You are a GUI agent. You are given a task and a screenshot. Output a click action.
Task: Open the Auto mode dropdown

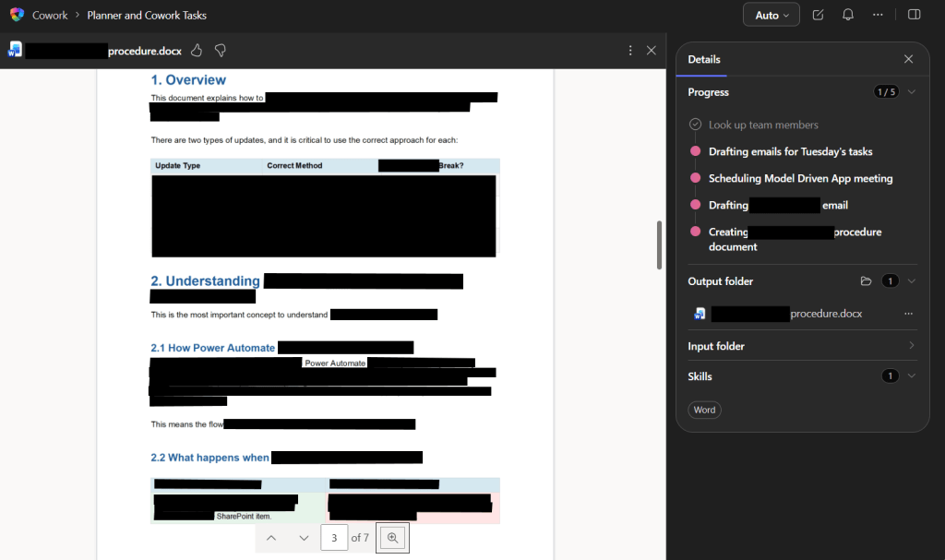pos(772,15)
